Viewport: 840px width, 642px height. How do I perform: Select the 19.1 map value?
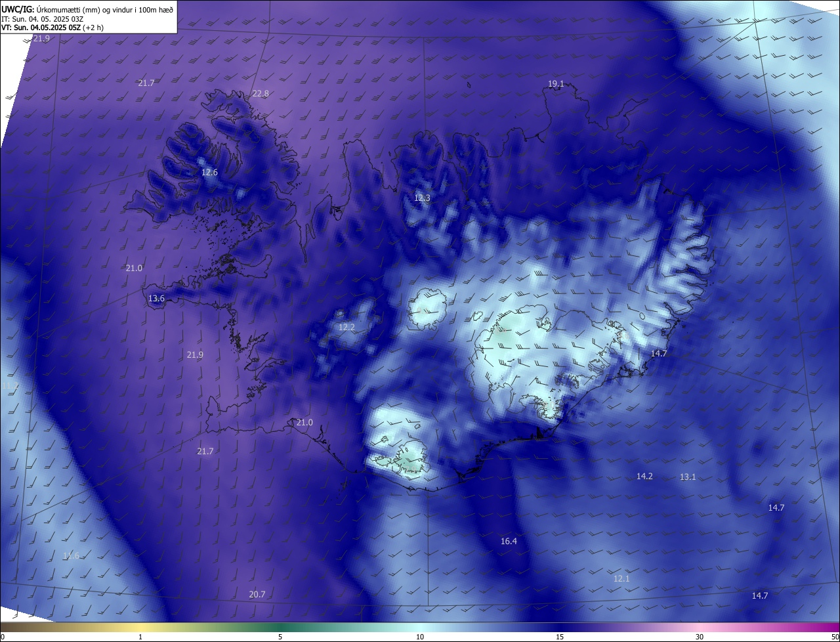[556, 83]
